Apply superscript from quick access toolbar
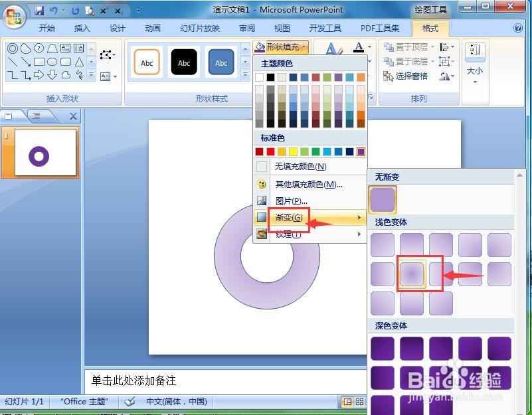This screenshot has height=415, width=532. click(104, 11)
